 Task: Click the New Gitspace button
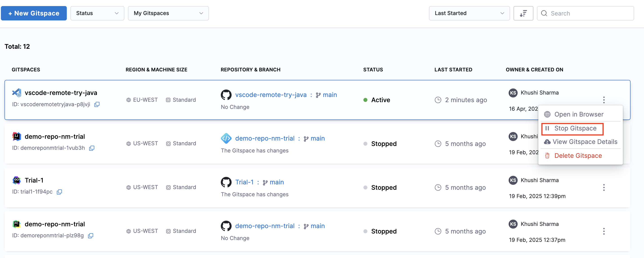coord(34,13)
